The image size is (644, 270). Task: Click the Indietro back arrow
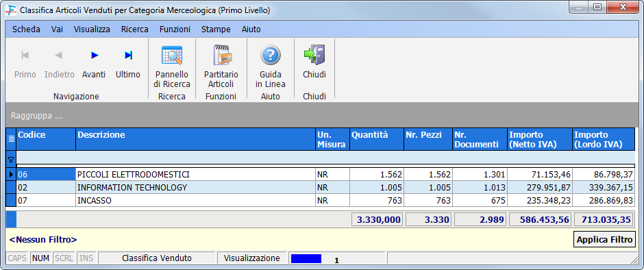click(59, 64)
